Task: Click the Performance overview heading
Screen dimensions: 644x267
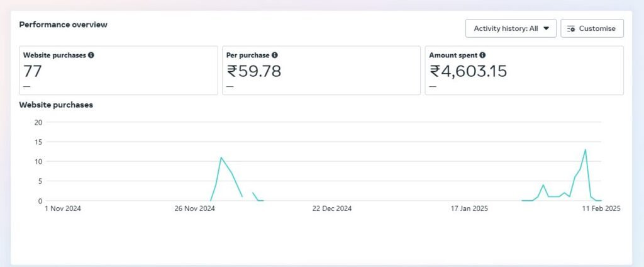Action: [x=63, y=25]
